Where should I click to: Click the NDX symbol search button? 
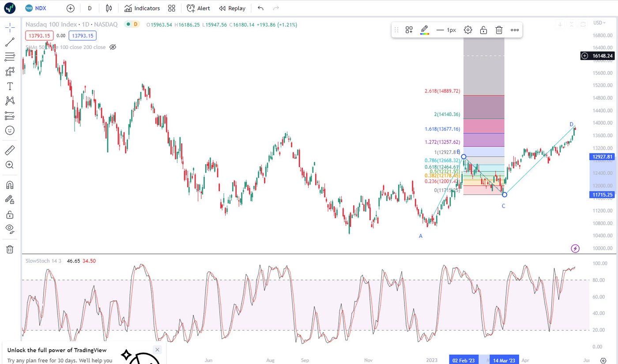click(36, 8)
